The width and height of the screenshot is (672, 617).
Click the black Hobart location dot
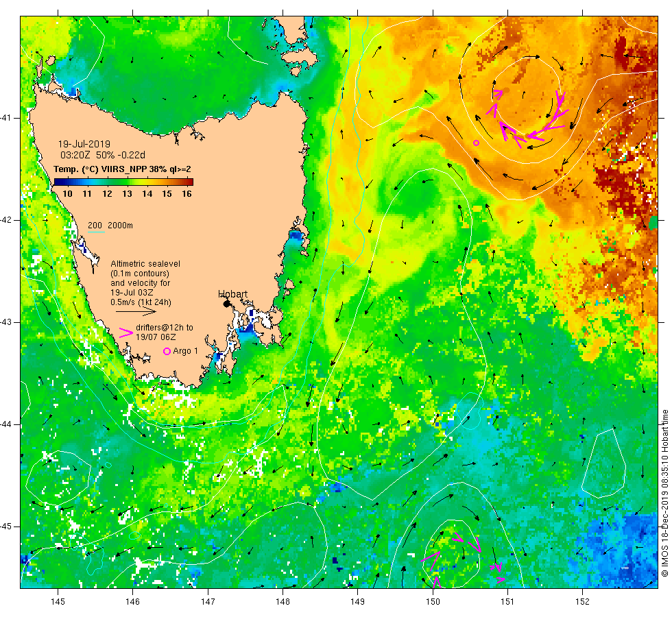tap(227, 304)
